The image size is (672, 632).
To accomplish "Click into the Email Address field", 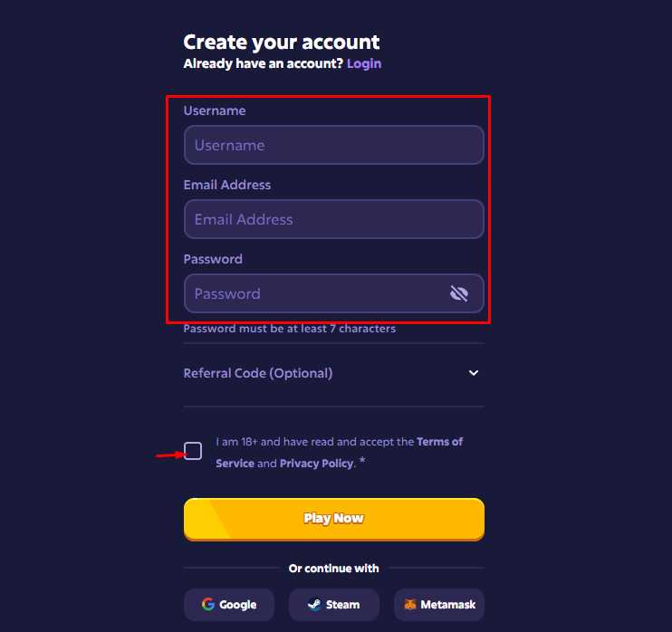I will pos(333,219).
